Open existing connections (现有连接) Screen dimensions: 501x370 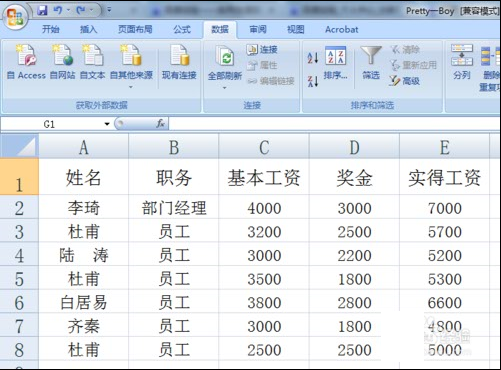pos(179,62)
